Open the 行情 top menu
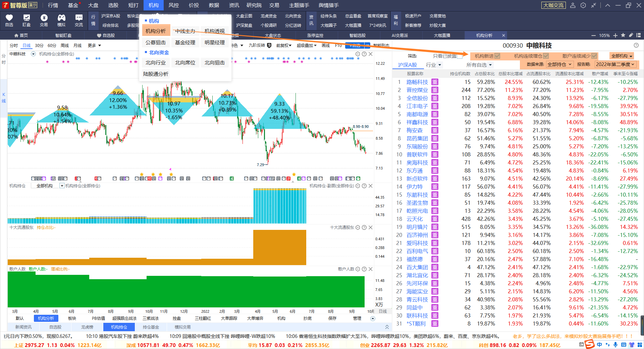This screenshot has height=349, width=644. pyautogui.click(x=53, y=5)
